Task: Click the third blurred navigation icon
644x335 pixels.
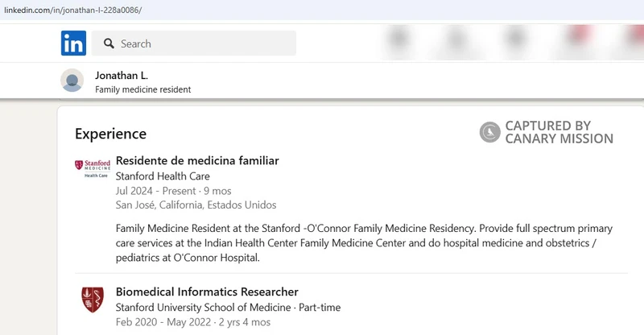Action: 515,39
